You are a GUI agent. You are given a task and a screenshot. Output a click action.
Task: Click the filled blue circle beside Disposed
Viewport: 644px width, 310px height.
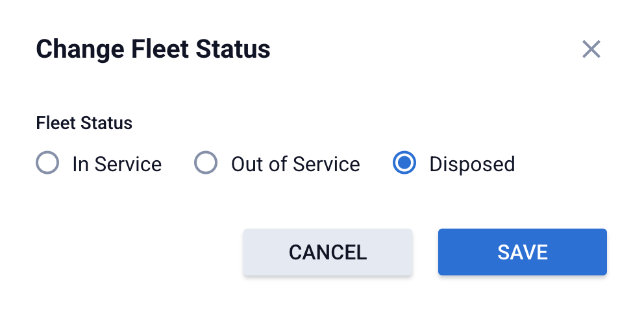coord(404,163)
